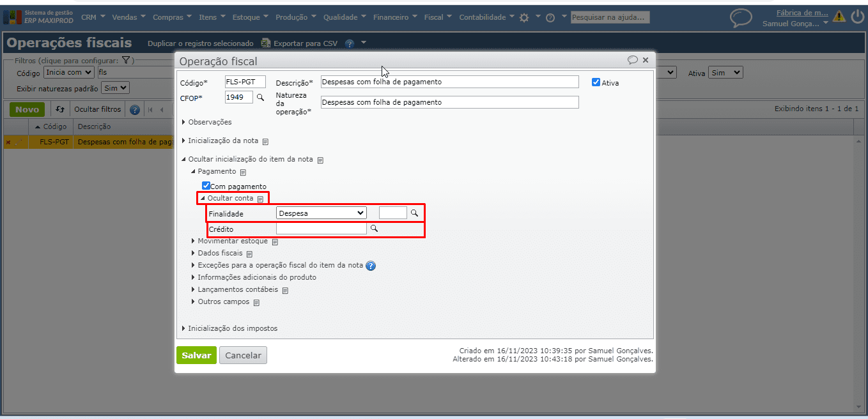Click the Descrição text field
The width and height of the screenshot is (868, 419).
click(x=449, y=82)
